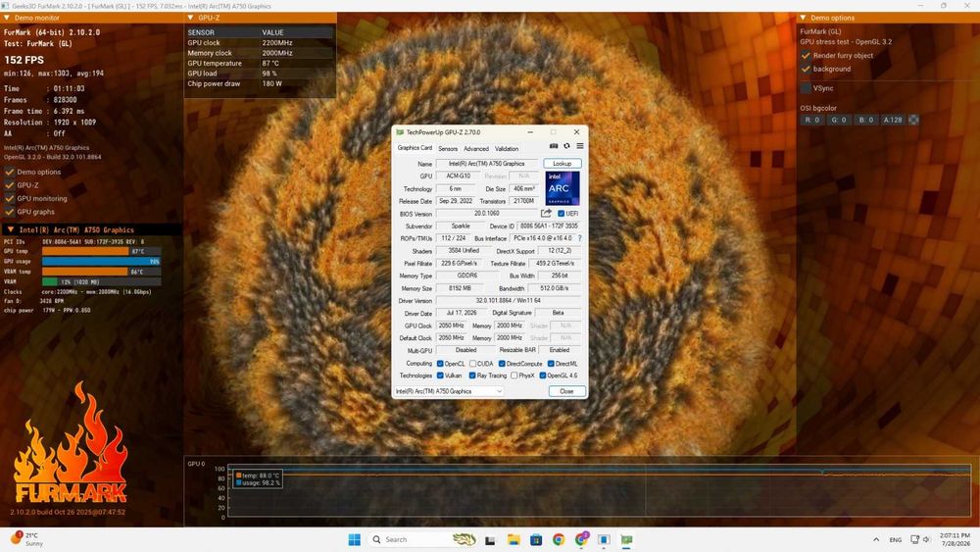
Task: Disable Render furry object option
Action: [806, 56]
